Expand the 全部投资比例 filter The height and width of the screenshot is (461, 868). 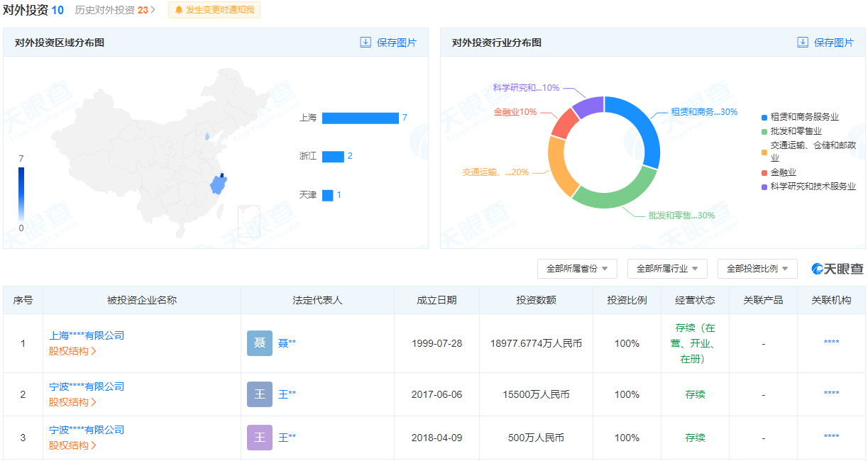click(x=757, y=269)
